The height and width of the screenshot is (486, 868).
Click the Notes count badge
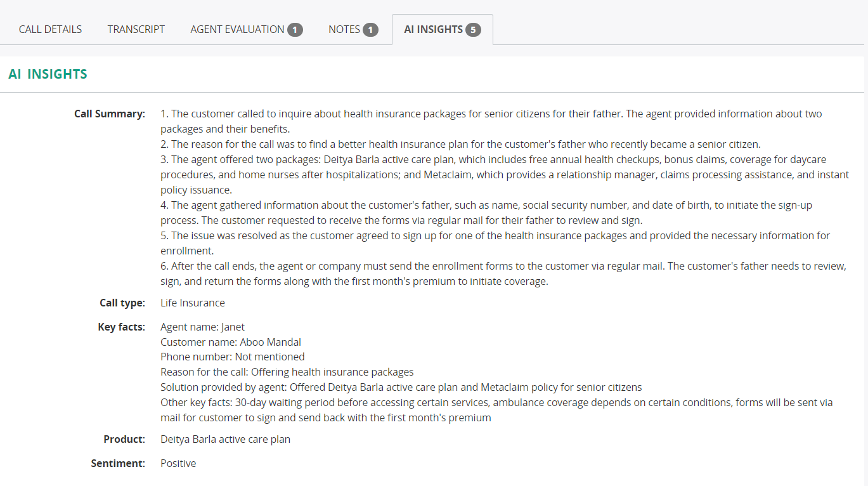point(370,30)
